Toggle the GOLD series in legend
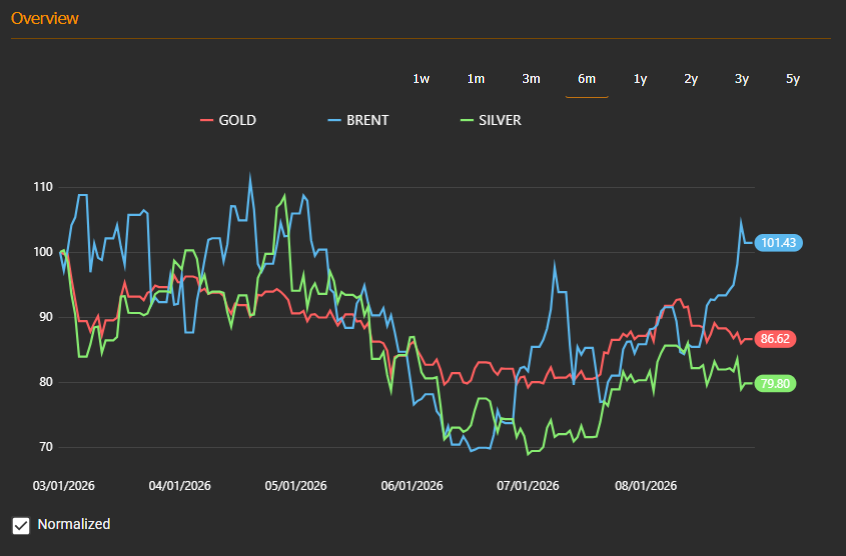Screen dimensions: 846x556 [x=228, y=120]
